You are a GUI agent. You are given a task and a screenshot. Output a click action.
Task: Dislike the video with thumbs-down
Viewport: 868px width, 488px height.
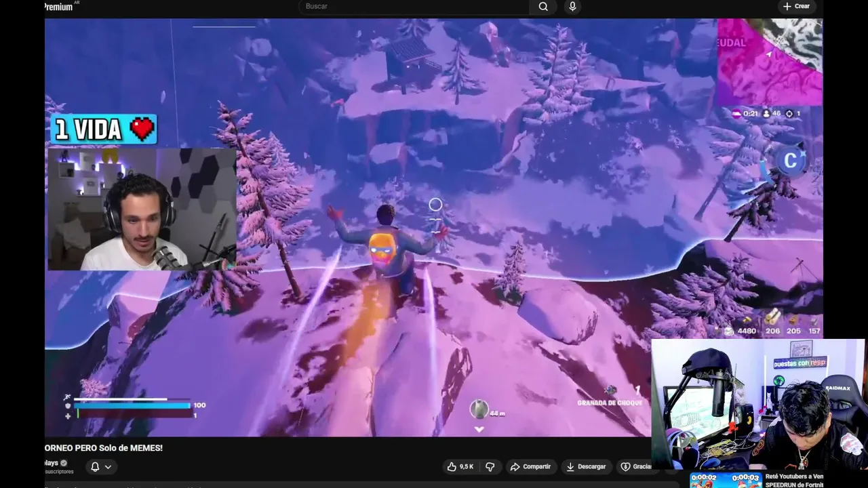[490, 466]
